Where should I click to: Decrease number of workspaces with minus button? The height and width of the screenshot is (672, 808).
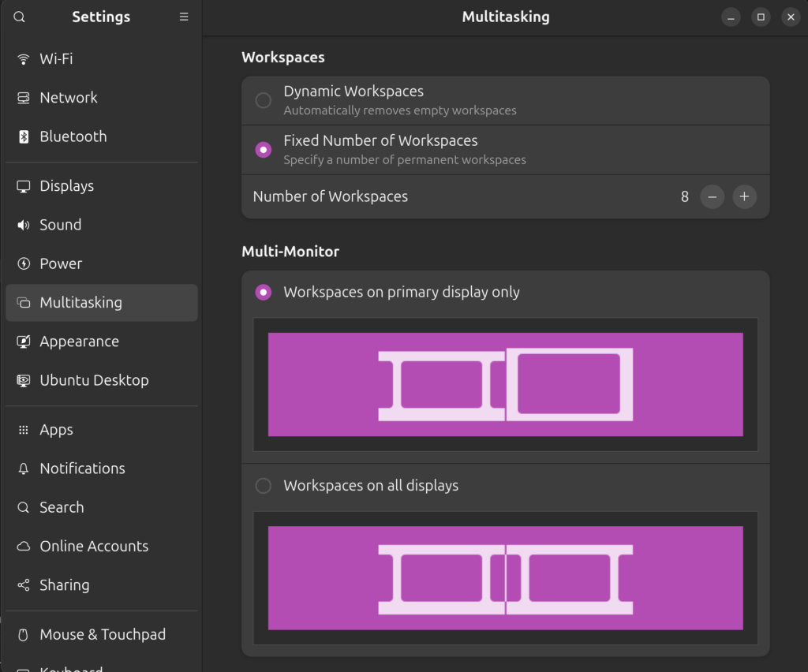712,196
